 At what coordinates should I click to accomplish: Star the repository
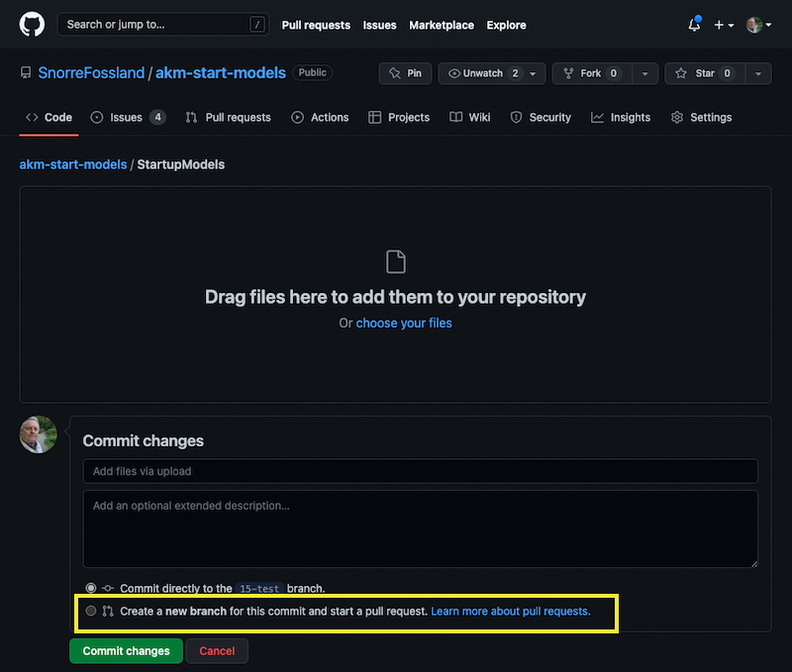pyautogui.click(x=705, y=73)
